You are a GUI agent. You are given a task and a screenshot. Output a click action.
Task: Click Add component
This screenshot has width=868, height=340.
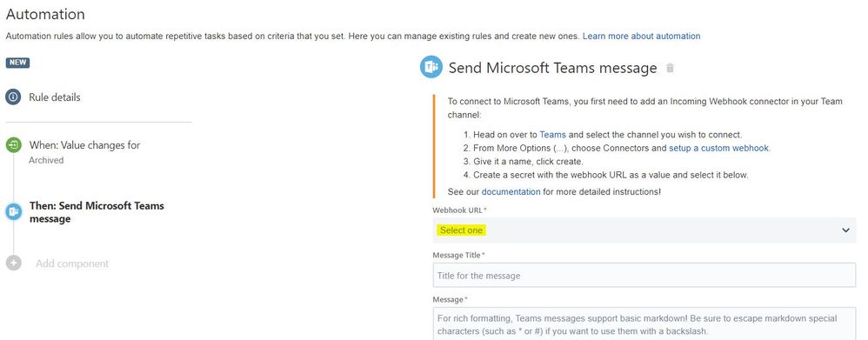point(72,263)
